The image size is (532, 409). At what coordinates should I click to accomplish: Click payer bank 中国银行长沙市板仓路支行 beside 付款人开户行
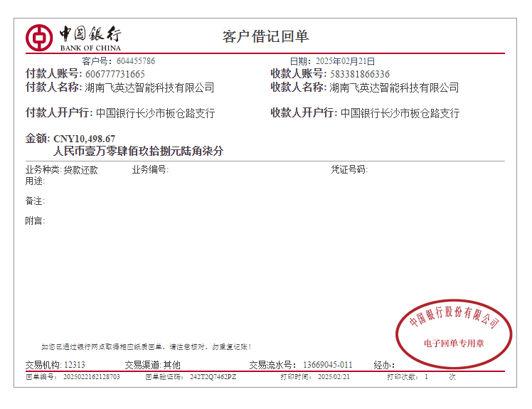click(x=155, y=113)
